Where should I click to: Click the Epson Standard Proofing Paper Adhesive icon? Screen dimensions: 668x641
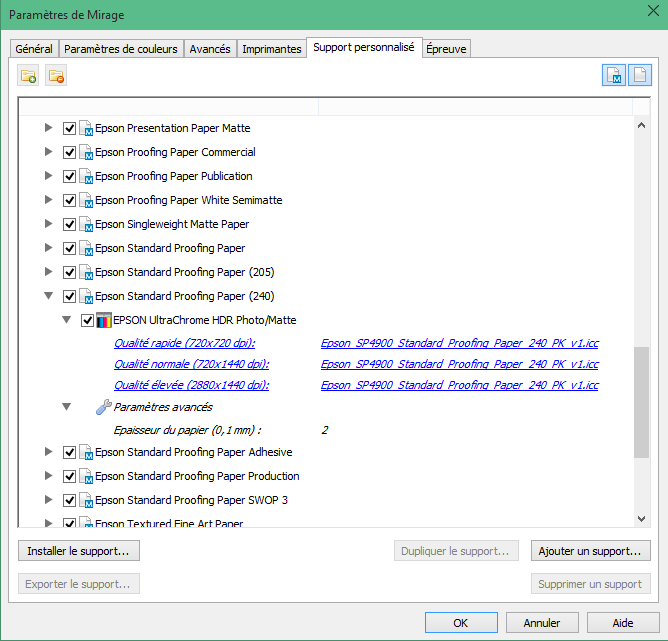[86, 452]
